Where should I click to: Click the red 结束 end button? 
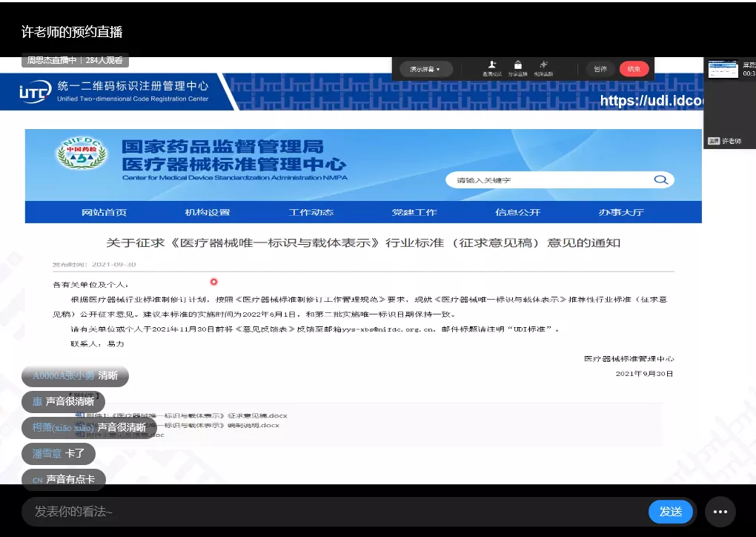634,69
